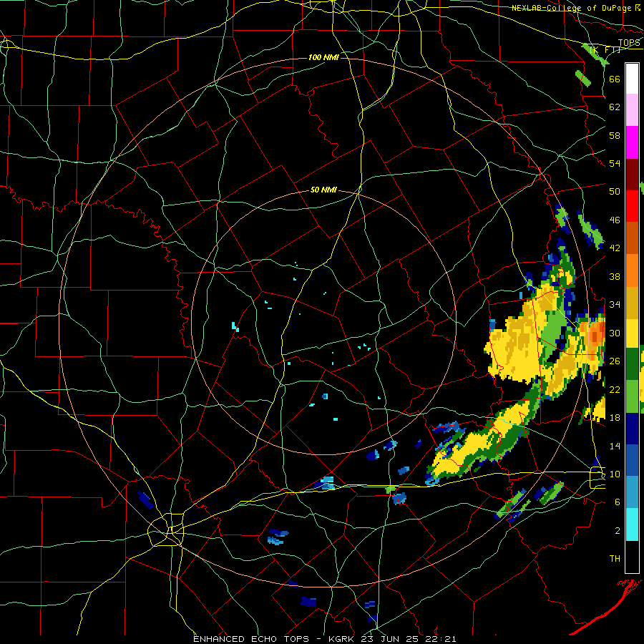Viewport: 644px width, 644px height.
Task: Click the legend value "46"
Action: tap(615, 220)
